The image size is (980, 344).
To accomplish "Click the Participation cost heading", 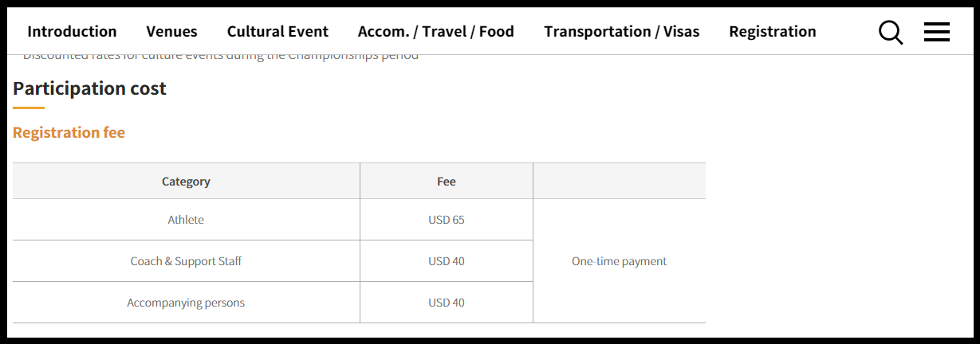I will coord(89,88).
